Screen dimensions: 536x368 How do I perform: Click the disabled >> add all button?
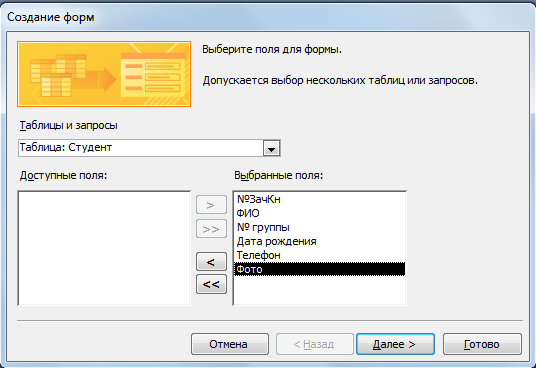[x=211, y=229]
